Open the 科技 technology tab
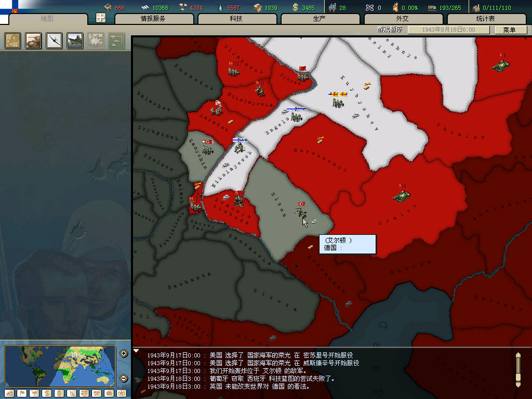 236,19
